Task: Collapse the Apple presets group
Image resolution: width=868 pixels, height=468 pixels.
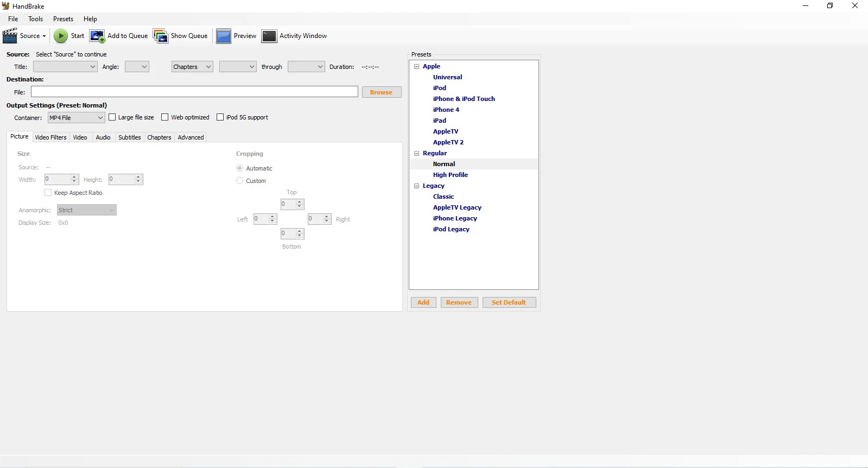Action: (417, 66)
